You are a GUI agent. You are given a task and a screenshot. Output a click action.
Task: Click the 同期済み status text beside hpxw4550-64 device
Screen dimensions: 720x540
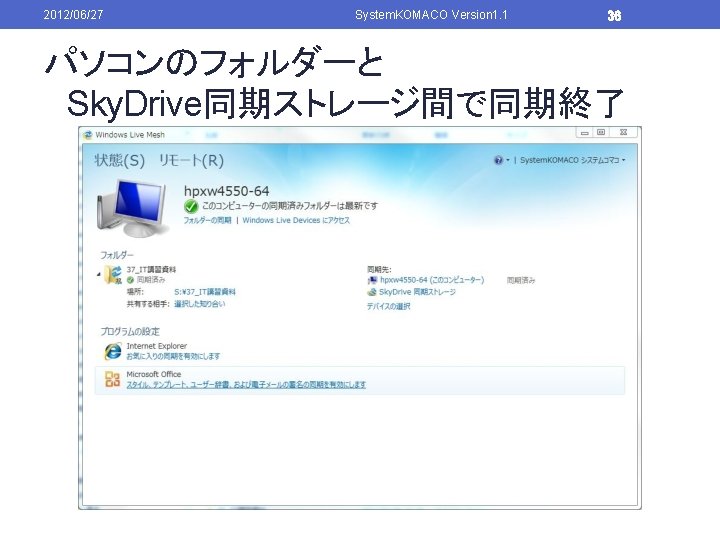coord(521,280)
